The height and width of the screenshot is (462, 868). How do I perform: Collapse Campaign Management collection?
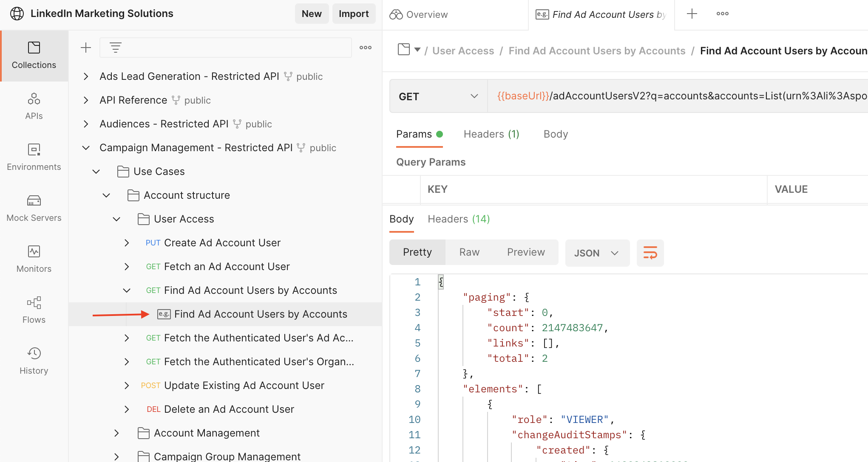[x=86, y=148]
